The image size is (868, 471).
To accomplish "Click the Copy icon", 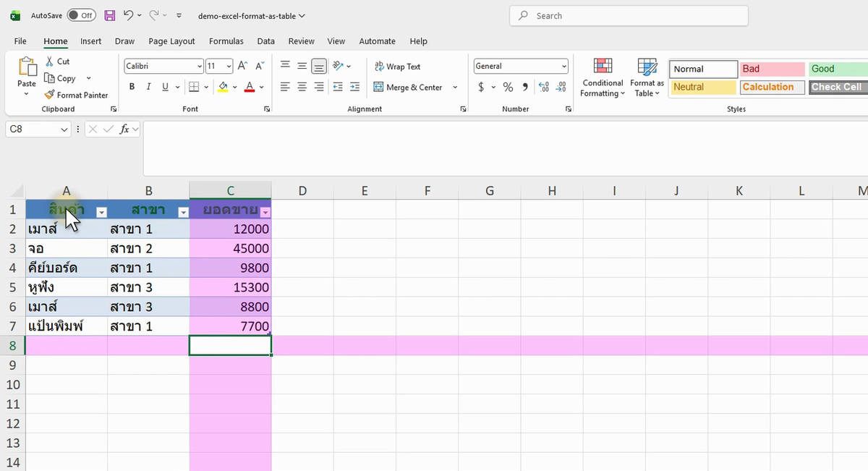I will (x=49, y=78).
